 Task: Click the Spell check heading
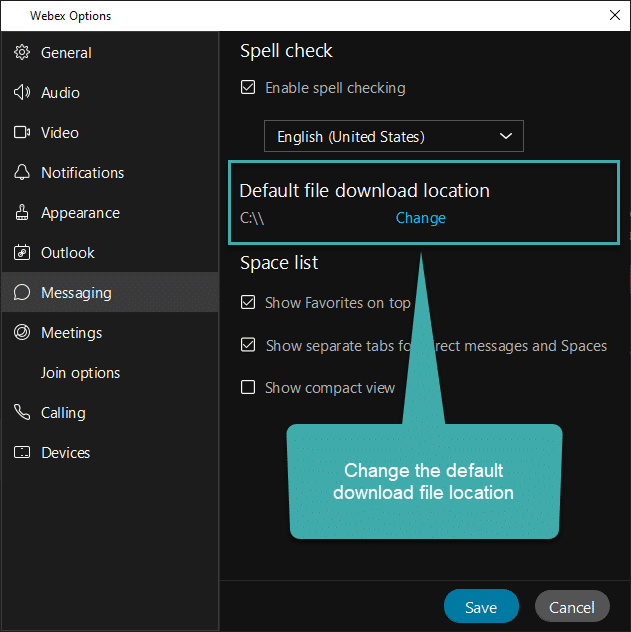(x=286, y=51)
